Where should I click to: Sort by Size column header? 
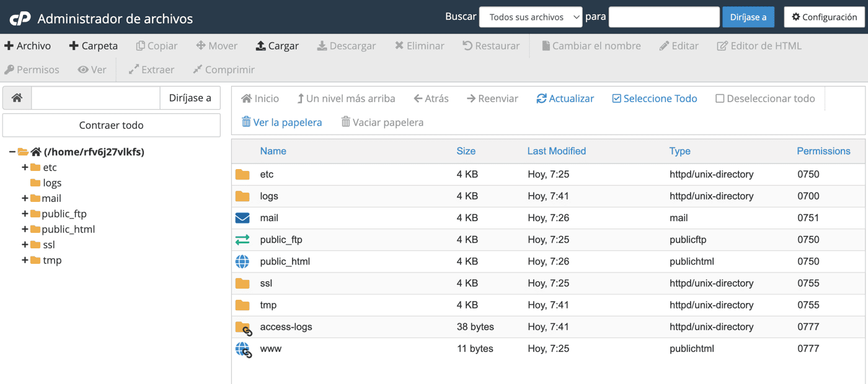click(466, 151)
